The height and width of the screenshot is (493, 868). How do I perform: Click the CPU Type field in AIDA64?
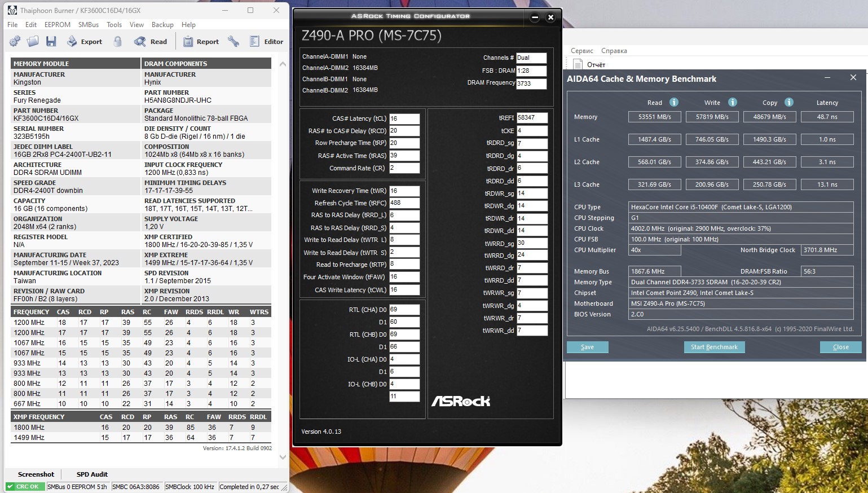click(741, 207)
